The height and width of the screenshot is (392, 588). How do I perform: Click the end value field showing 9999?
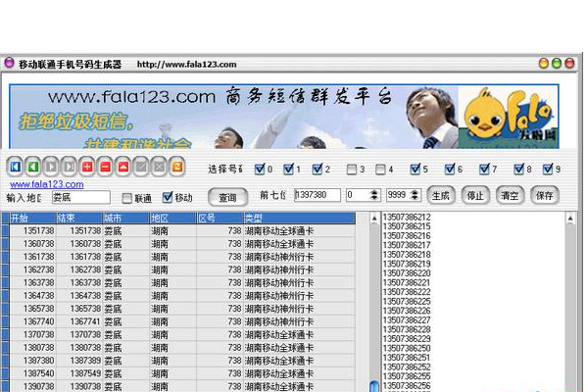pos(398,195)
